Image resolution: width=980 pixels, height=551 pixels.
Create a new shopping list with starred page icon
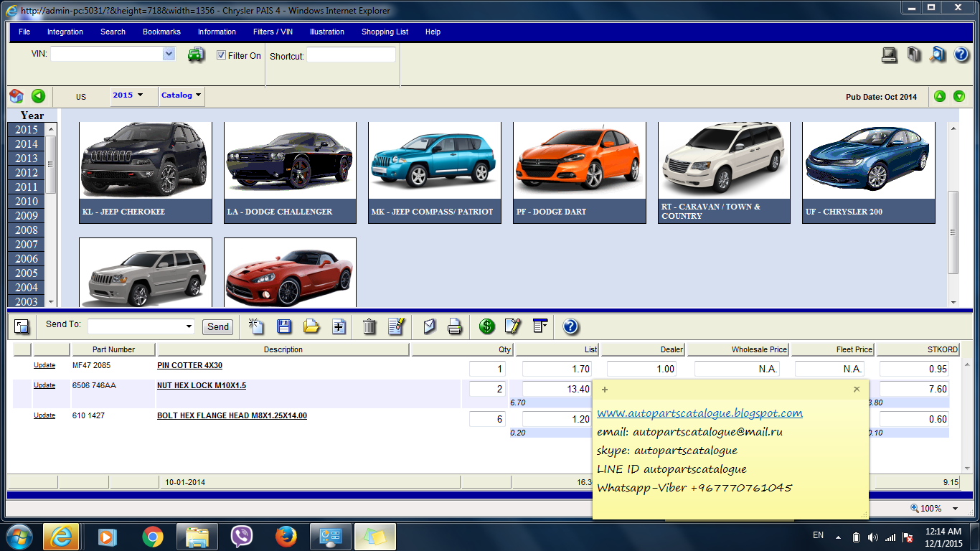pyautogui.click(x=256, y=326)
